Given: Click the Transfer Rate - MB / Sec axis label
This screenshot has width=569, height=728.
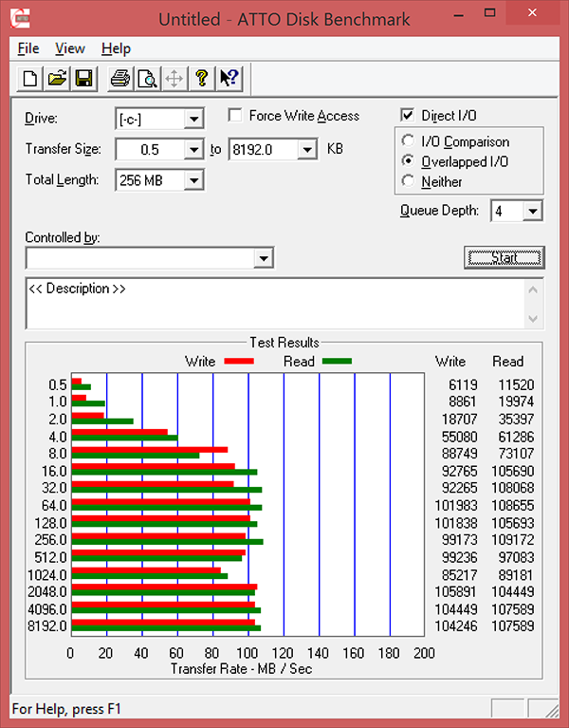Looking at the screenshot, I should coord(242,668).
